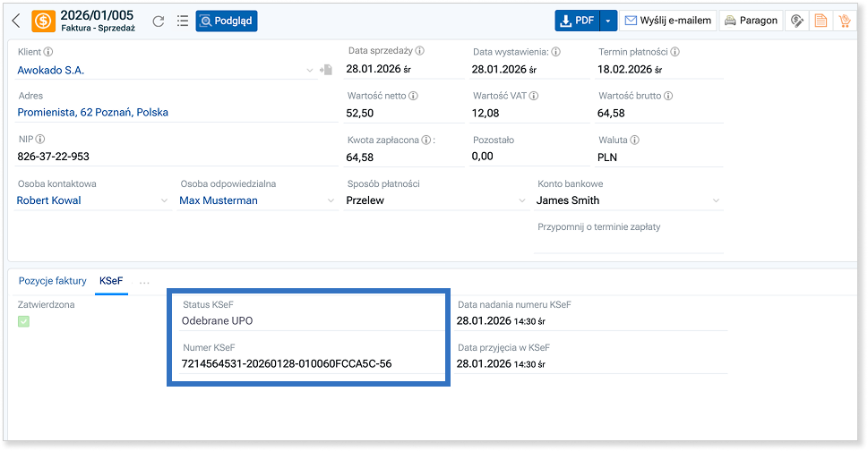Click the orange document icon in toolbar
This screenshot has height=451, width=868.
point(820,21)
